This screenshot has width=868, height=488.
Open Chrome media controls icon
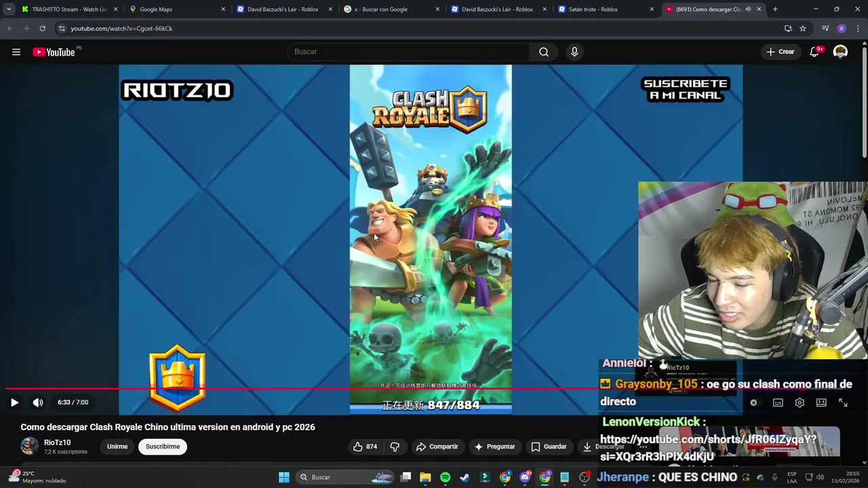coord(825,28)
